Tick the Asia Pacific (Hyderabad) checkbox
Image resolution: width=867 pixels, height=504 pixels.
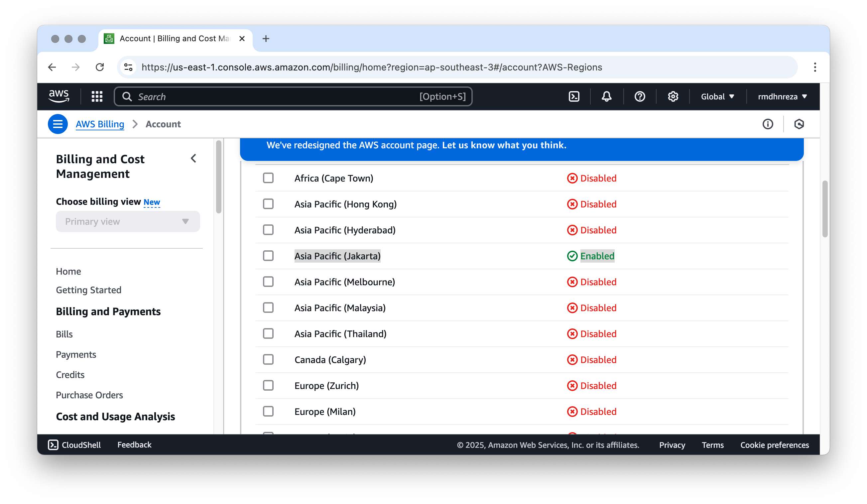268,230
